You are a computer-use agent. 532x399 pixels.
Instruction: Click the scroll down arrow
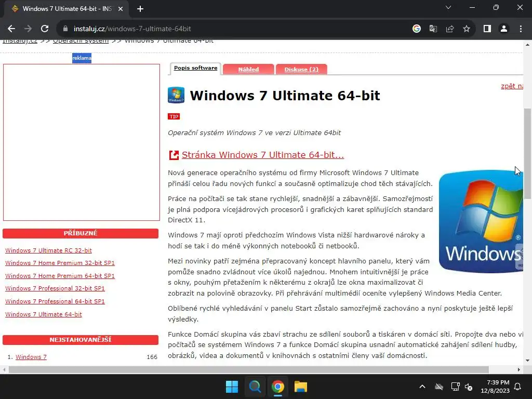click(x=527, y=361)
